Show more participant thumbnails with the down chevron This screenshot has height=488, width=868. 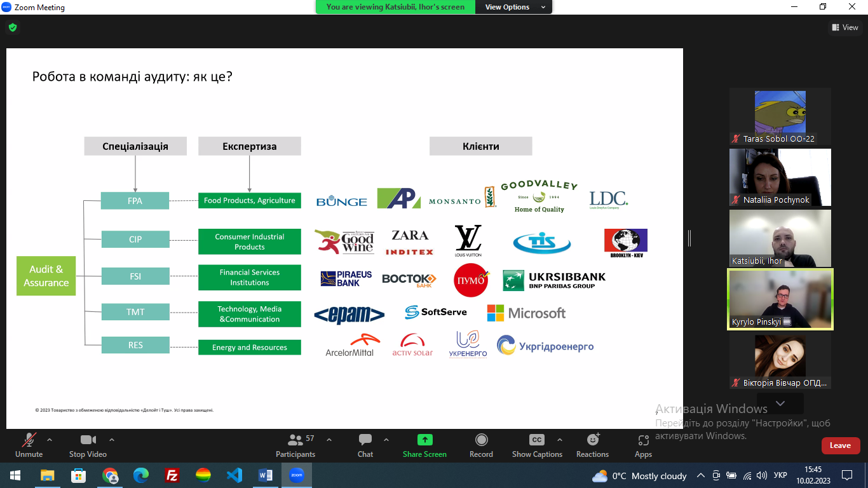780,403
